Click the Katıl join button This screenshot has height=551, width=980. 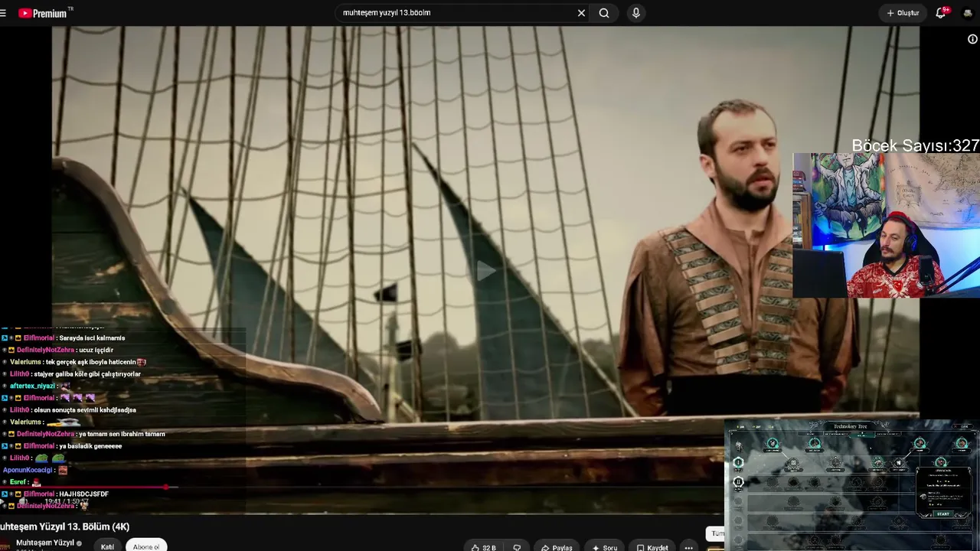(x=107, y=546)
